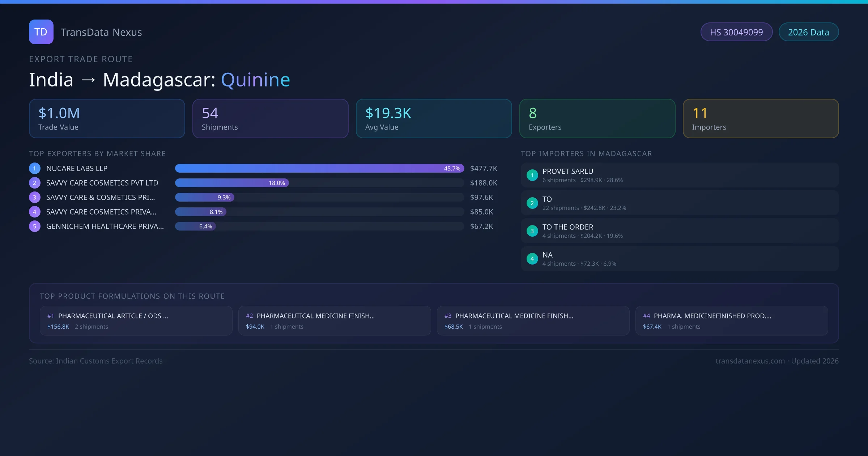
Task: Select the 2026 Data pill
Action: (x=808, y=32)
